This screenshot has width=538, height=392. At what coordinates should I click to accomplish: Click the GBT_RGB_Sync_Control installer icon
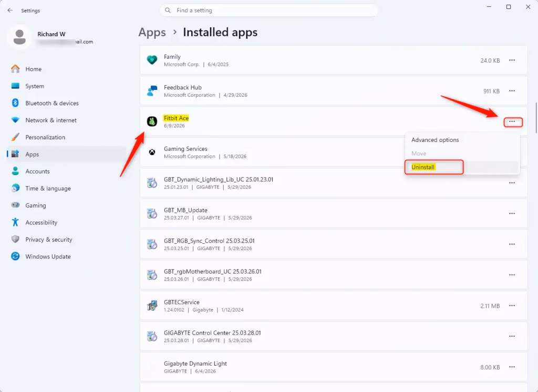click(x=152, y=244)
